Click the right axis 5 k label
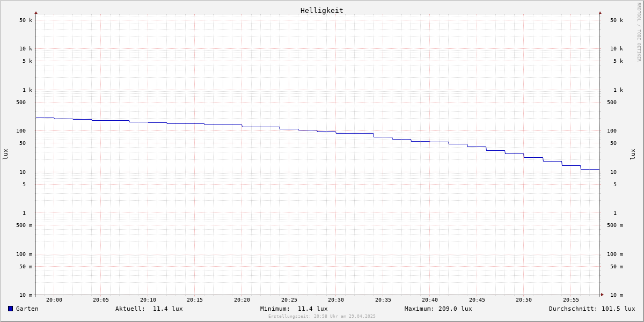644x322 pixels. click(x=618, y=61)
